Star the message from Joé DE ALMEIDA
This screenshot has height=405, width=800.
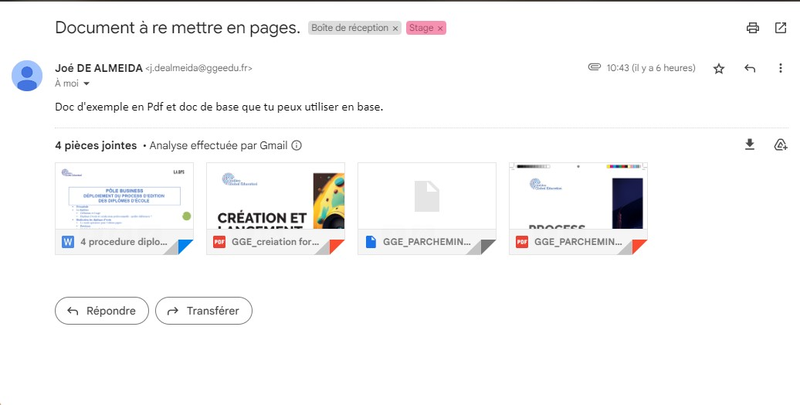[x=719, y=68]
